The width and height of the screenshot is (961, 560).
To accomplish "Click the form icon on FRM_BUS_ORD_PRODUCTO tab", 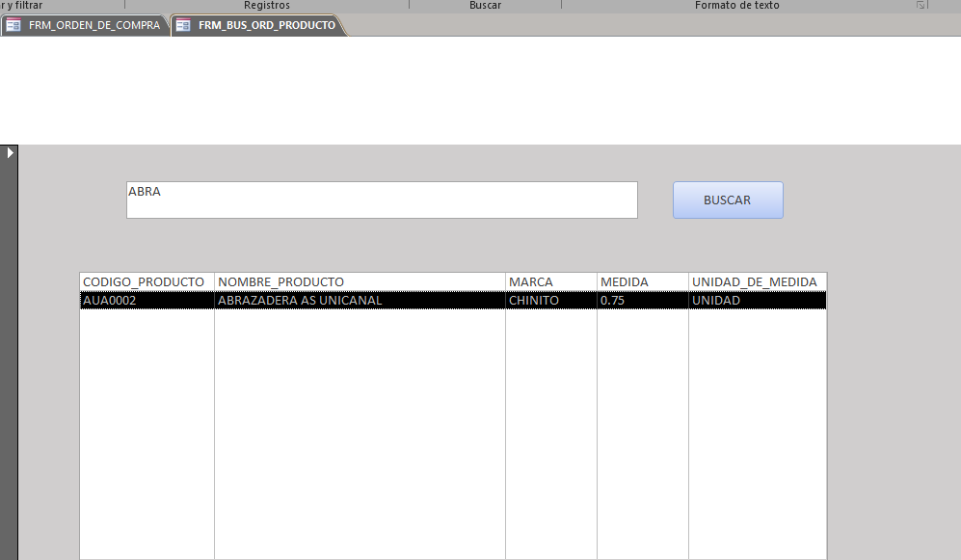I will tap(183, 26).
